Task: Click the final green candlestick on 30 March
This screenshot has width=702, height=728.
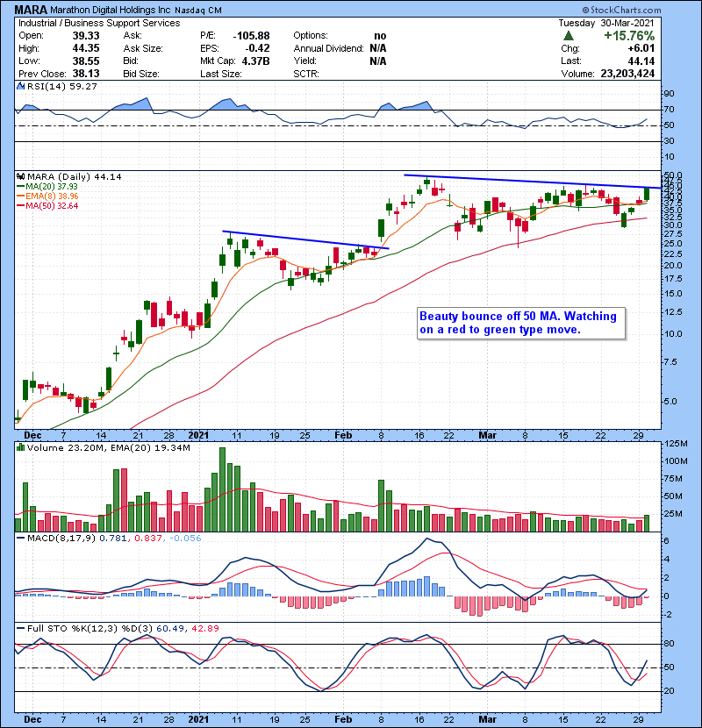Action: click(x=647, y=195)
